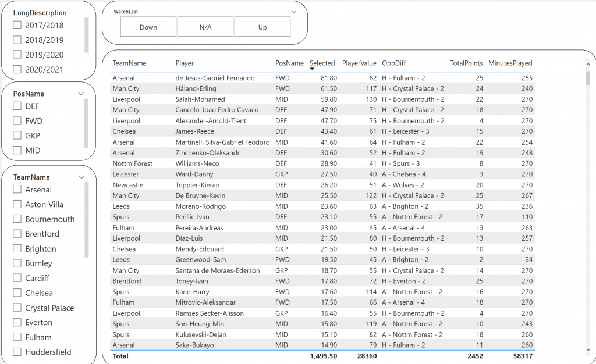Sort by OppDiff column header
This screenshot has width=596, height=364.
point(394,63)
